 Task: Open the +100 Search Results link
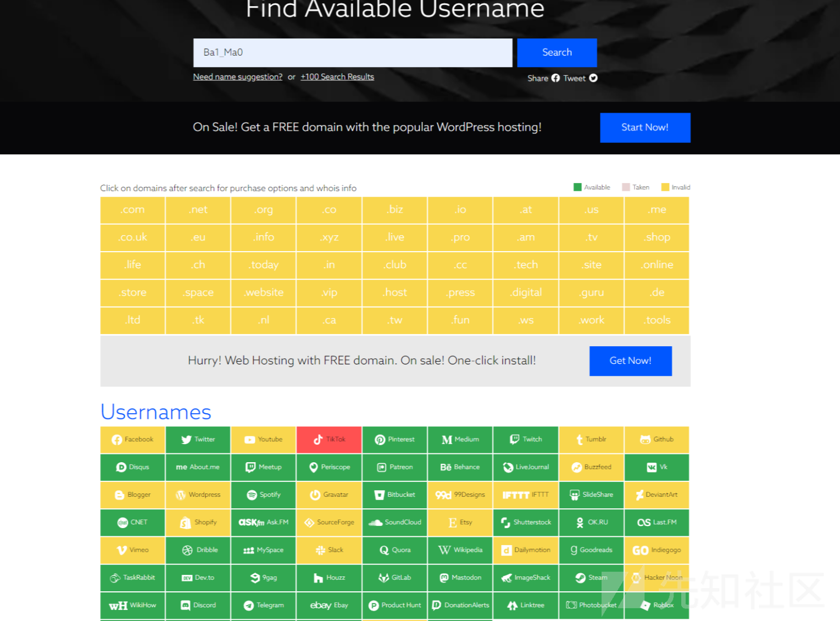pos(337,77)
